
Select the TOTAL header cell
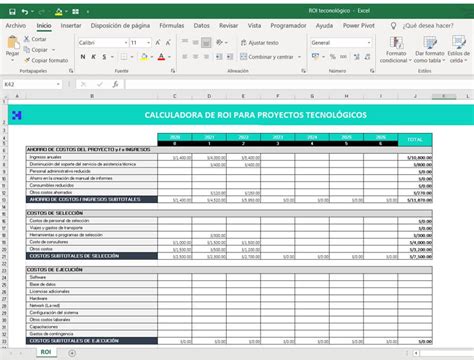[415, 140]
